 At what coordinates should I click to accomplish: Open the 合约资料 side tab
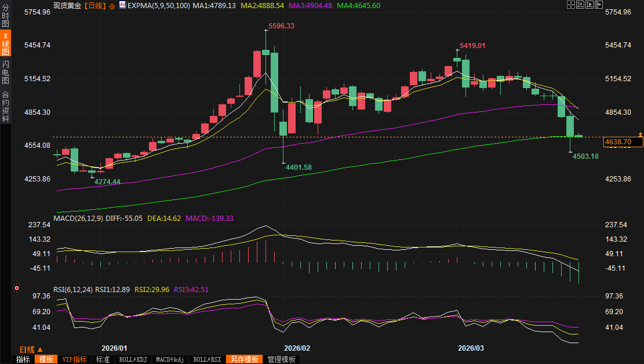coord(5,107)
